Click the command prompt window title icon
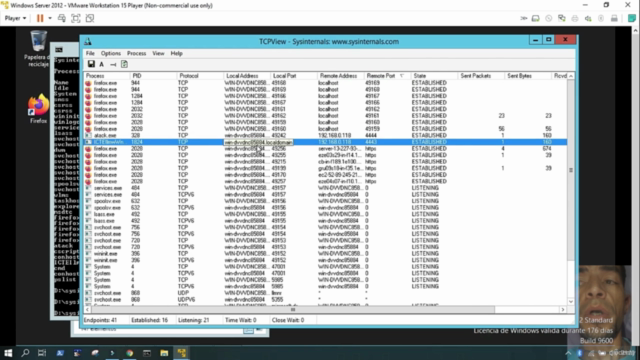This screenshot has height=360, width=640. (59, 50)
